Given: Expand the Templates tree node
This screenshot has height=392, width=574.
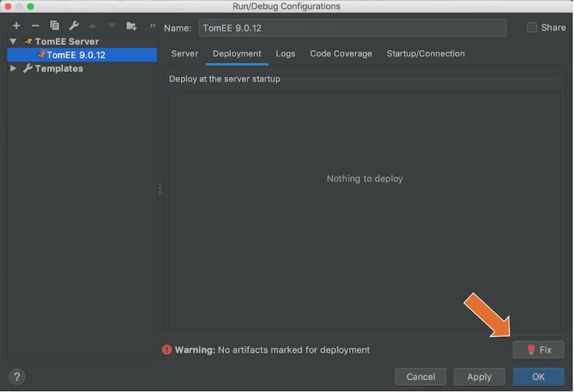Looking at the screenshot, I should tap(13, 68).
